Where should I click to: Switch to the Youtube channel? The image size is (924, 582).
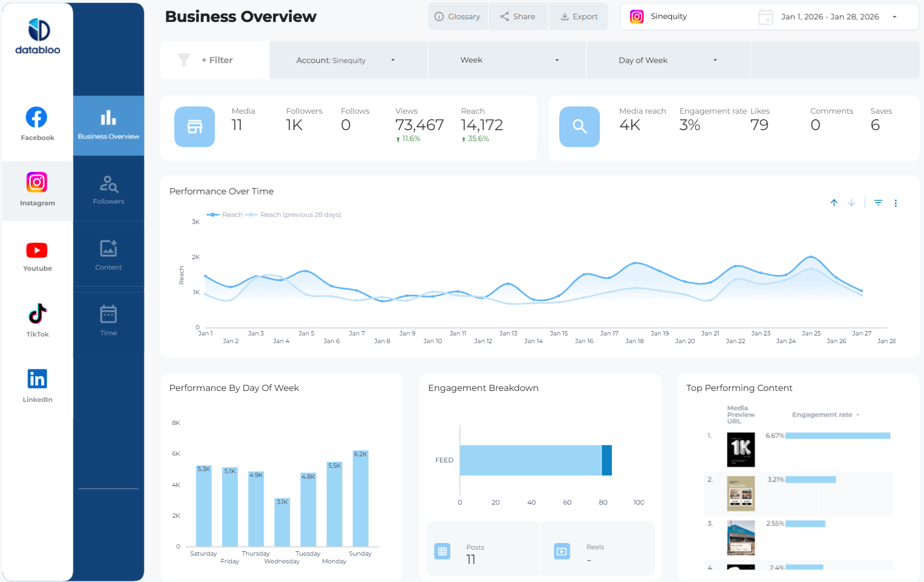tap(36, 255)
